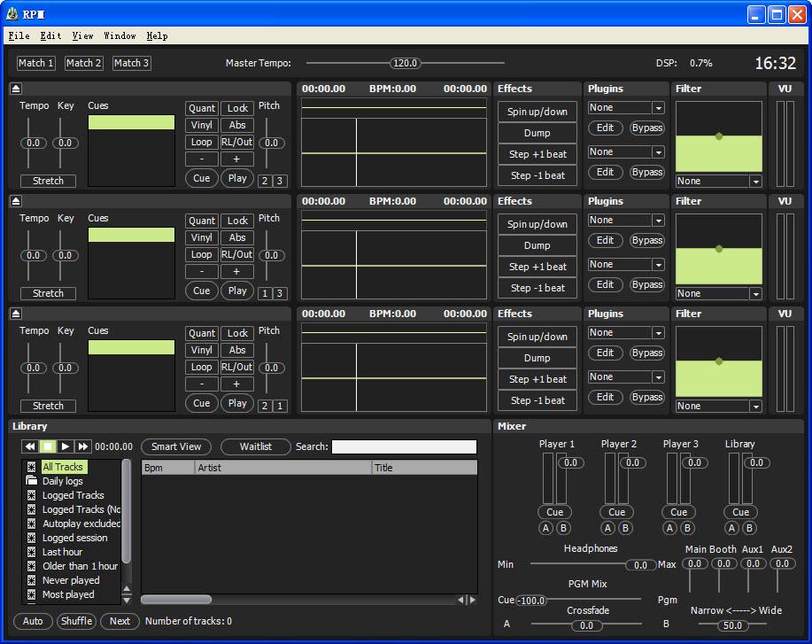812x644 pixels.
Task: Click the Match 1 button
Action: click(x=35, y=63)
